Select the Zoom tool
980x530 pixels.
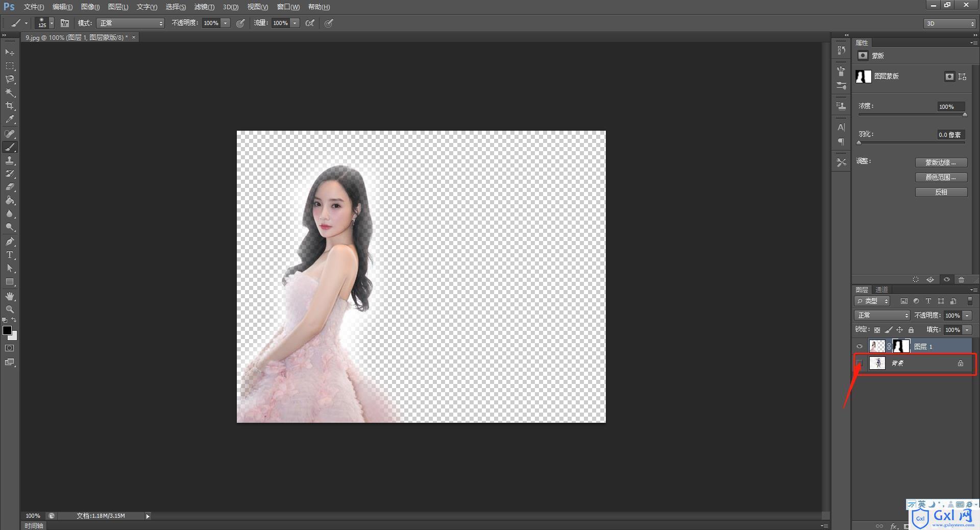click(x=10, y=309)
